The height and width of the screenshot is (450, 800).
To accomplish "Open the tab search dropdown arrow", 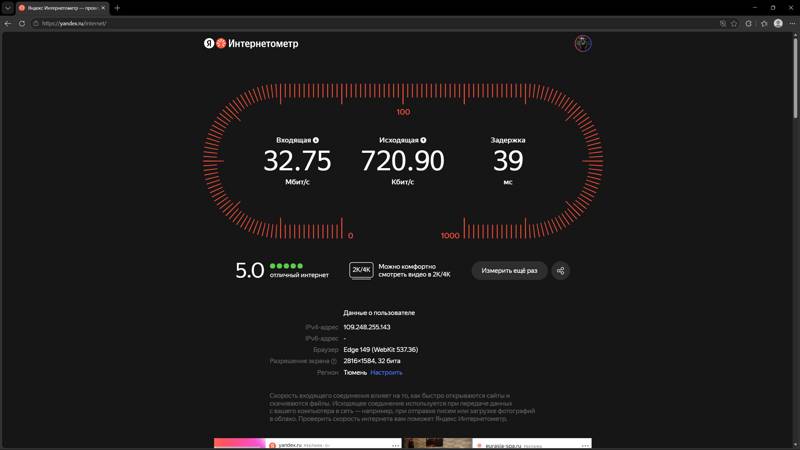I will pyautogui.click(x=8, y=8).
